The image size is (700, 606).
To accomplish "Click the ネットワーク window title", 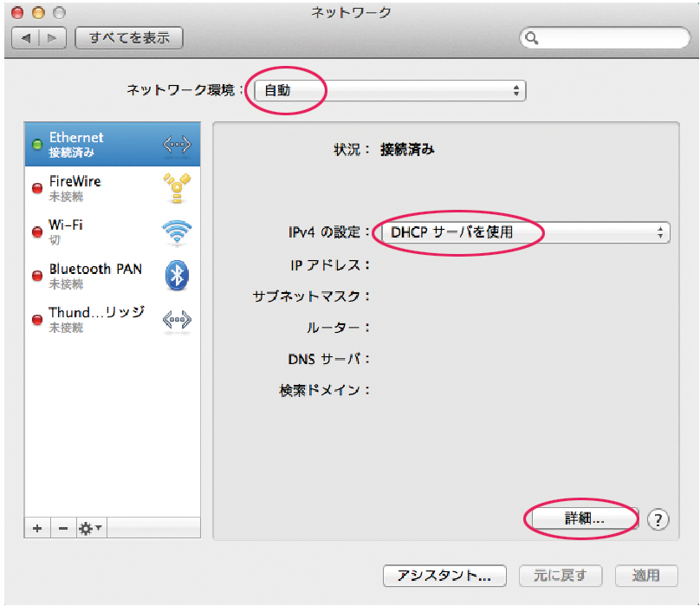I will tap(351, 12).
